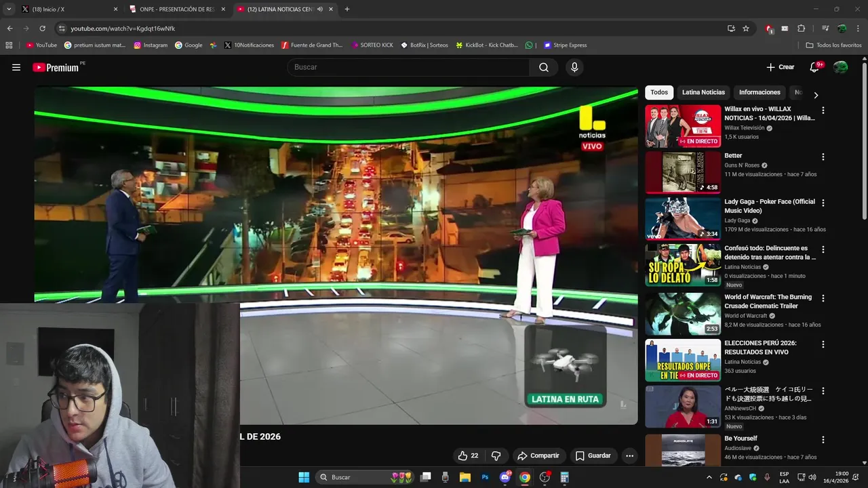Screen dimensions: 868x488
Task: Open a new browser tab
Action: coord(347,9)
